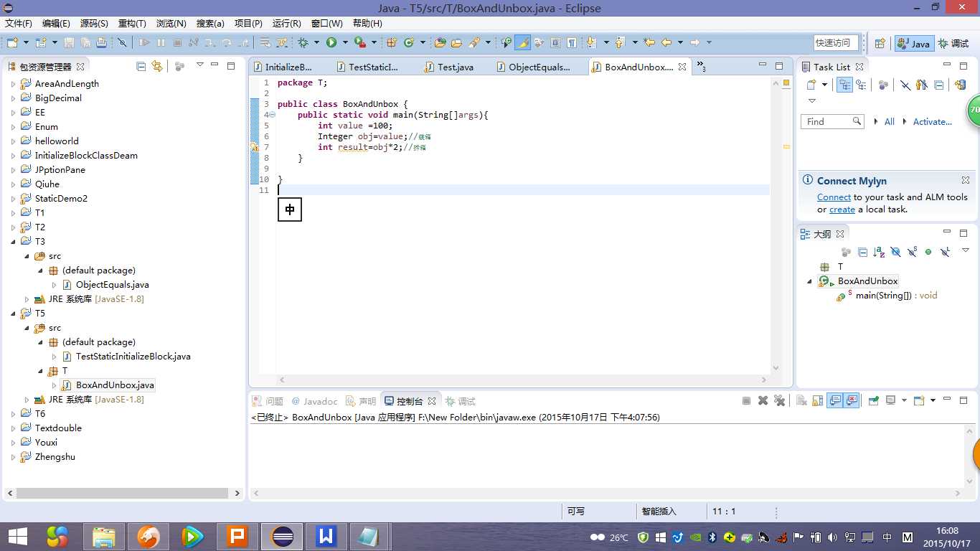Screen dimensions: 980x551
Task: Click the Open Perspective icon
Action: [880, 43]
